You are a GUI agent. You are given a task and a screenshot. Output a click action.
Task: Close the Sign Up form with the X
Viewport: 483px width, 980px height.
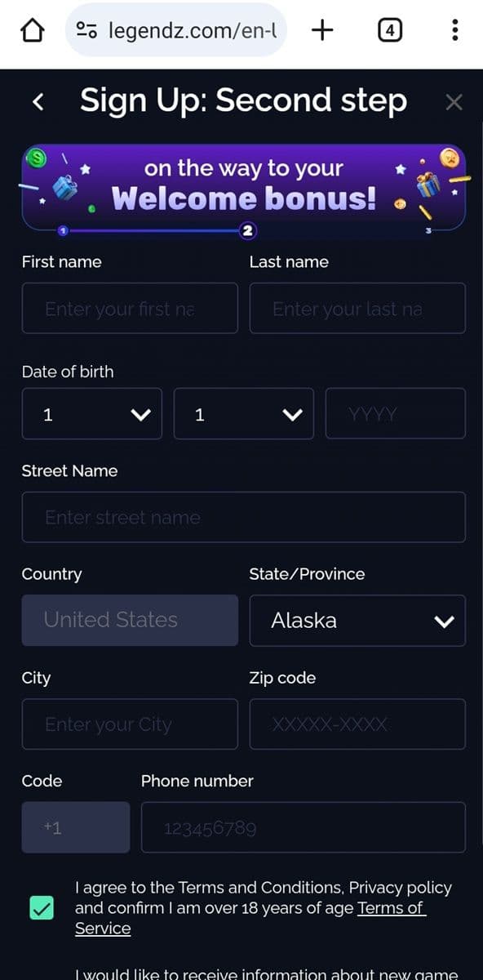pos(454,102)
